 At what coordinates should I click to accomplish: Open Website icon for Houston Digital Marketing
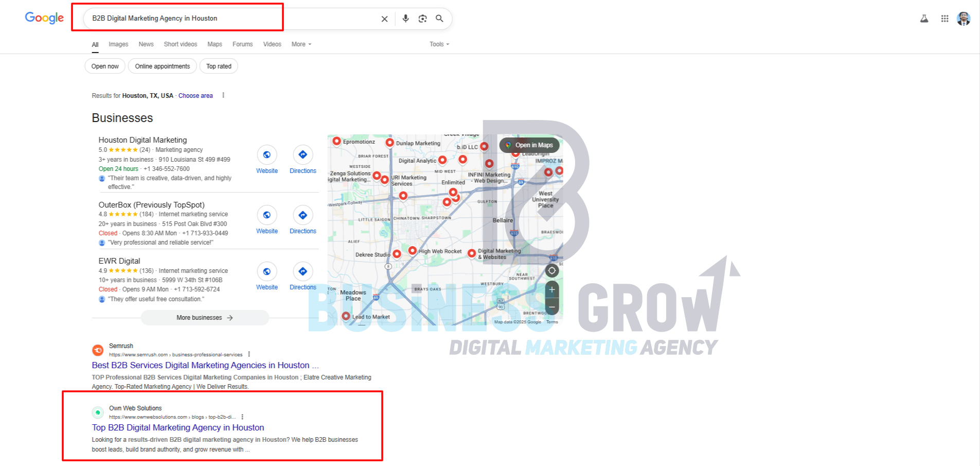(x=267, y=155)
